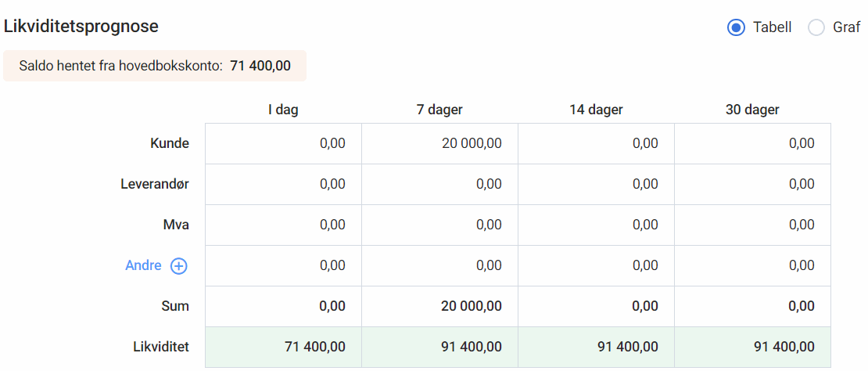Image resolution: width=868 pixels, height=371 pixels.
Task: Click the Kunde 20 000,00 cell under 7 dager
Action: pyautogui.click(x=439, y=144)
